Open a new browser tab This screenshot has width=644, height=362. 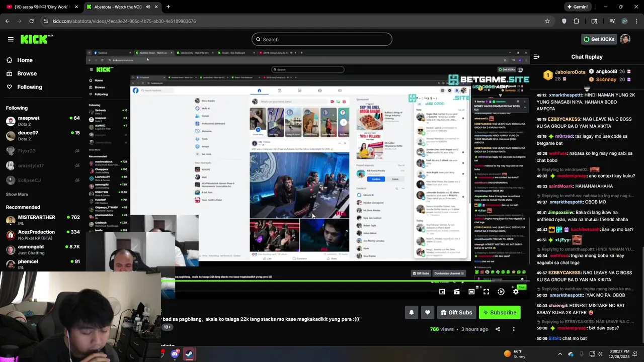click(168, 7)
